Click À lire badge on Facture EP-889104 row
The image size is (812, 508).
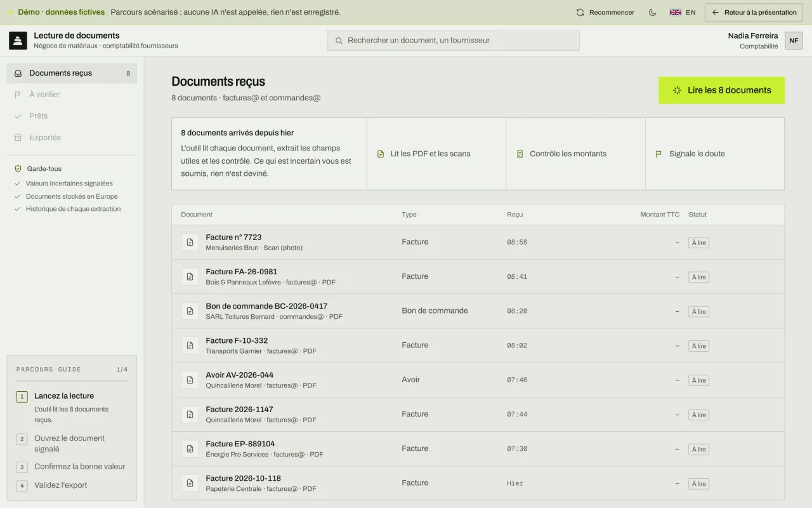tap(698, 449)
